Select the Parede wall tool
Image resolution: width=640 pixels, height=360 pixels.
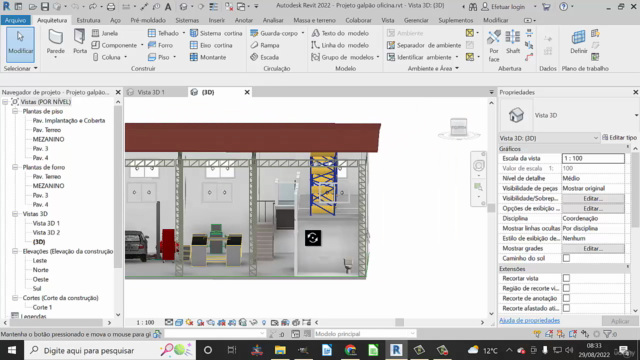pyautogui.click(x=56, y=42)
